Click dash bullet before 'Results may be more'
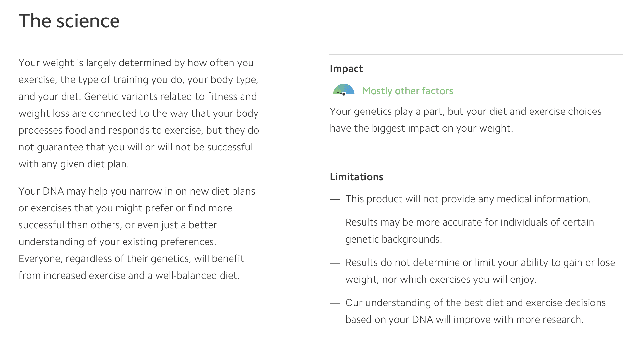Screen dimensions: 644x345 (335, 223)
